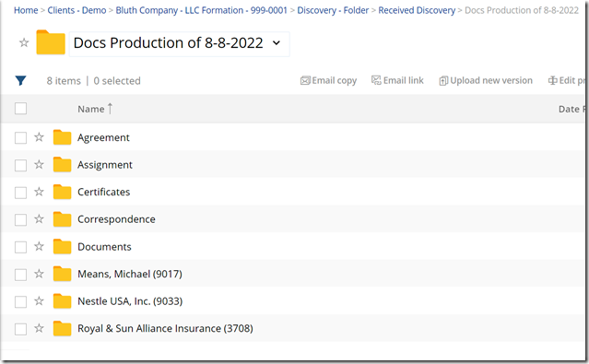
Task: Open the filter funnel icon
Action: (x=20, y=80)
